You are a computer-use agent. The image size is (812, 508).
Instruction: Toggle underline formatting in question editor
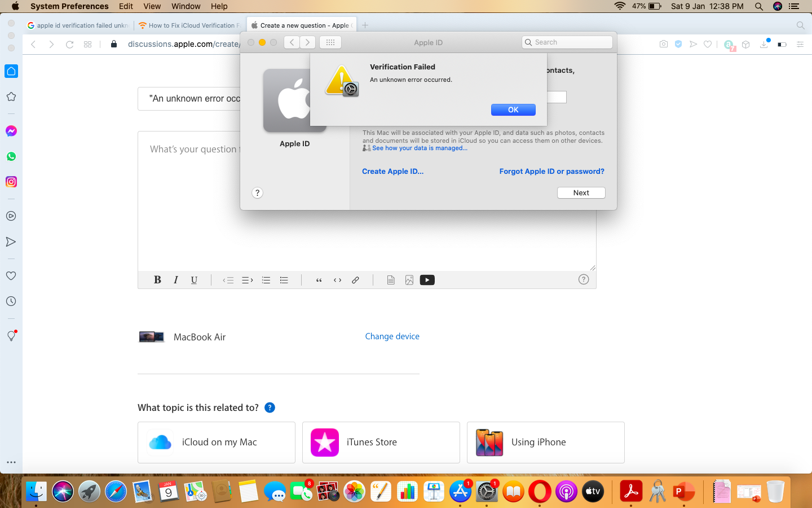[194, 280]
